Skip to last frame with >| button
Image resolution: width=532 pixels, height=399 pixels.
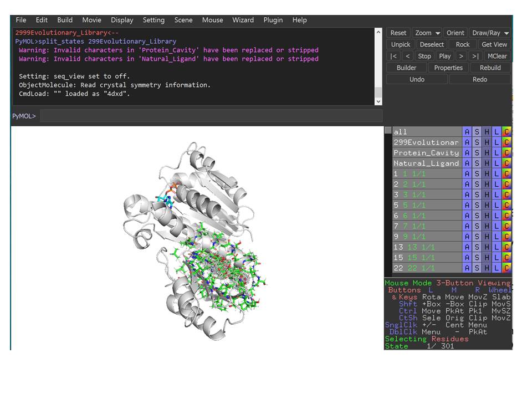pos(475,56)
